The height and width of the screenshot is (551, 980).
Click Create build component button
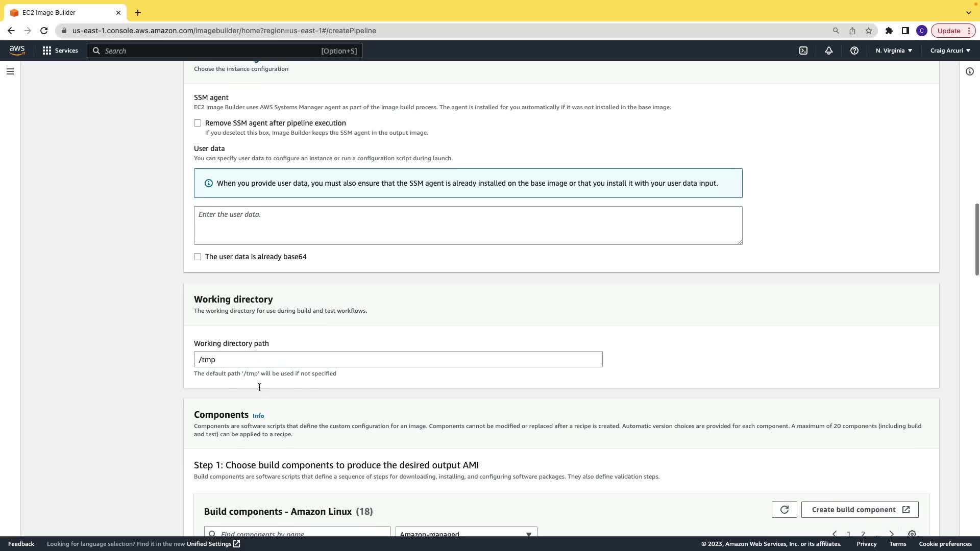point(860,510)
